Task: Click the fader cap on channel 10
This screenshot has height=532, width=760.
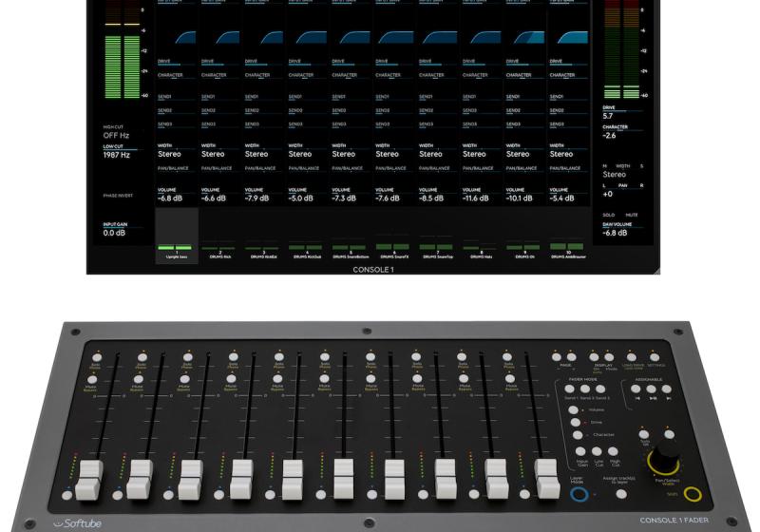Action: (547, 480)
